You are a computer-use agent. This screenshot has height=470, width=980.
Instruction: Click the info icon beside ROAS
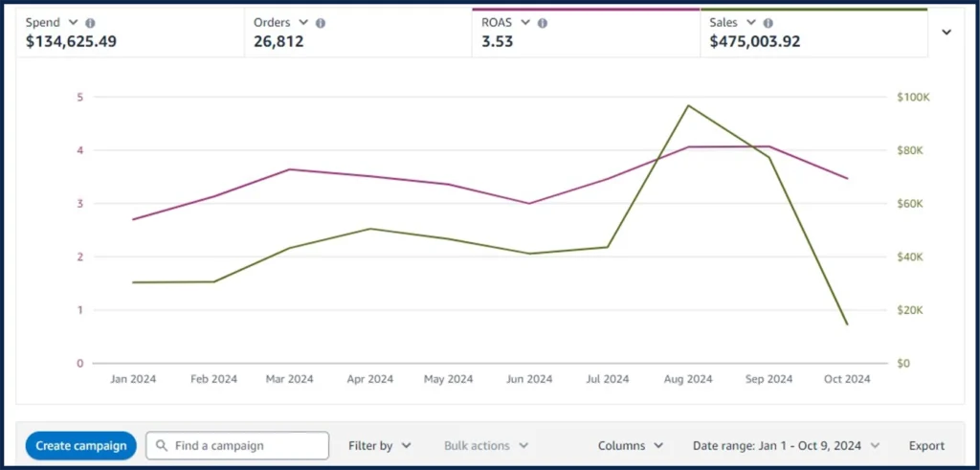[543, 23]
